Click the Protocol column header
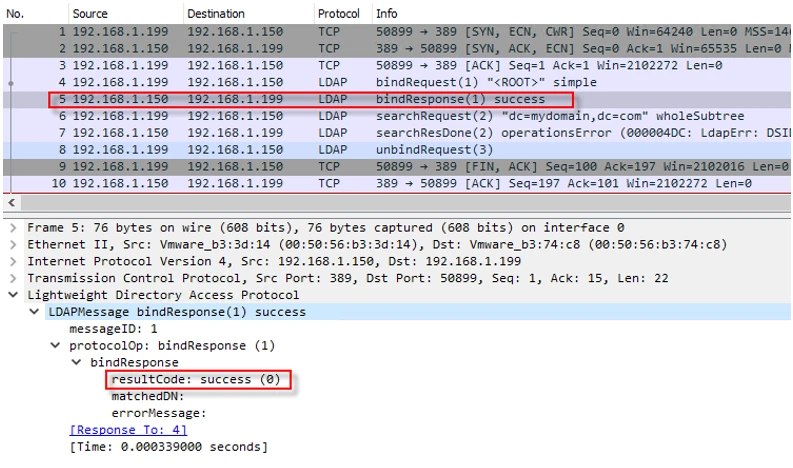The width and height of the screenshot is (793, 468). click(x=338, y=14)
